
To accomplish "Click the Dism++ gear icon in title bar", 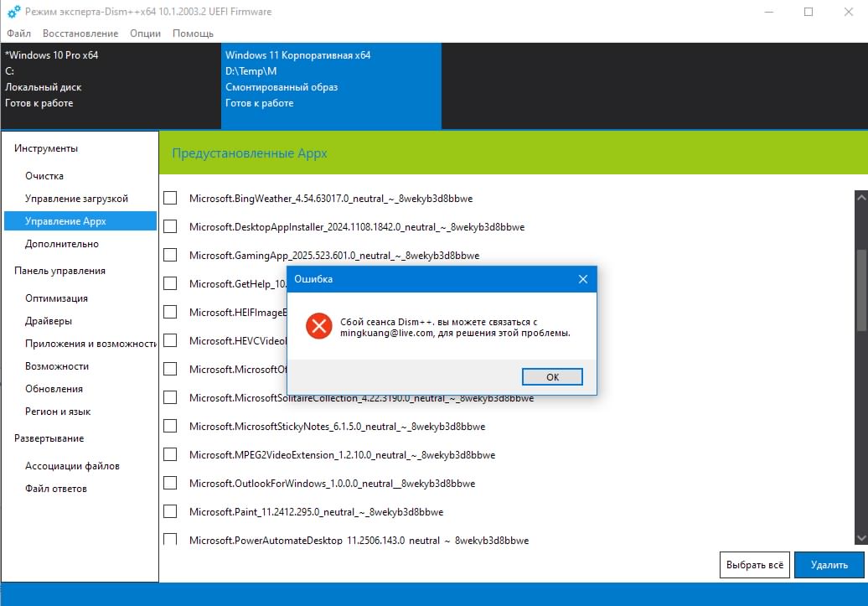I will [x=13, y=12].
